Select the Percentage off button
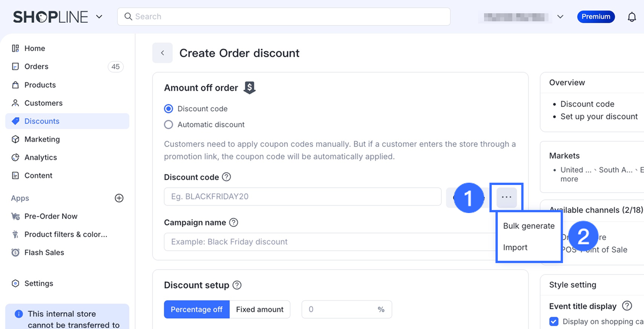 (197, 309)
